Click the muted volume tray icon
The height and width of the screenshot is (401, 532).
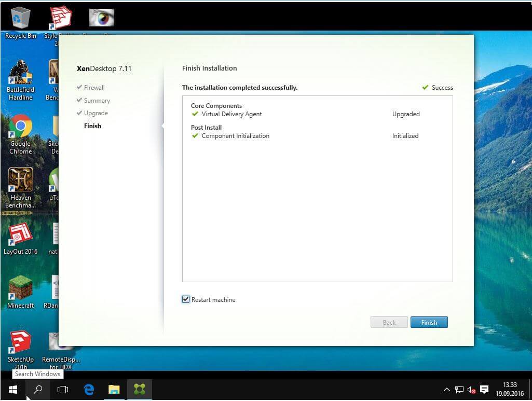tap(472, 390)
